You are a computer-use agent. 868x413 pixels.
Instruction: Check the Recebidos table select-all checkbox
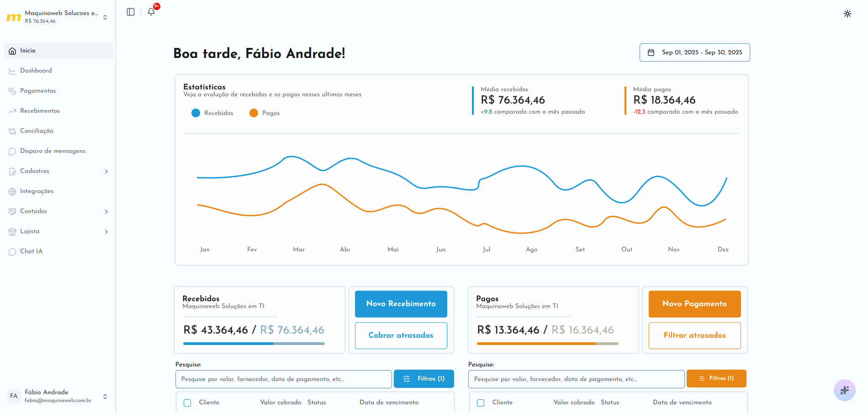(x=187, y=403)
